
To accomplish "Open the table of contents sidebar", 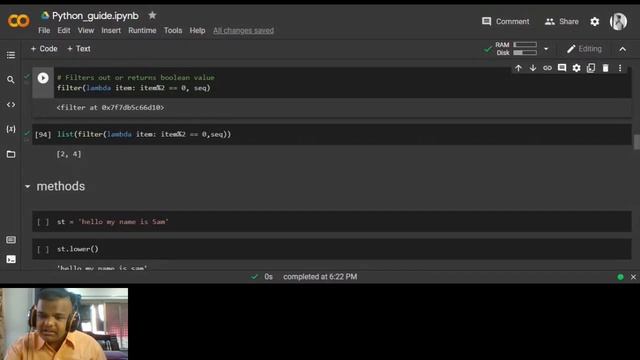I will point(11,55).
